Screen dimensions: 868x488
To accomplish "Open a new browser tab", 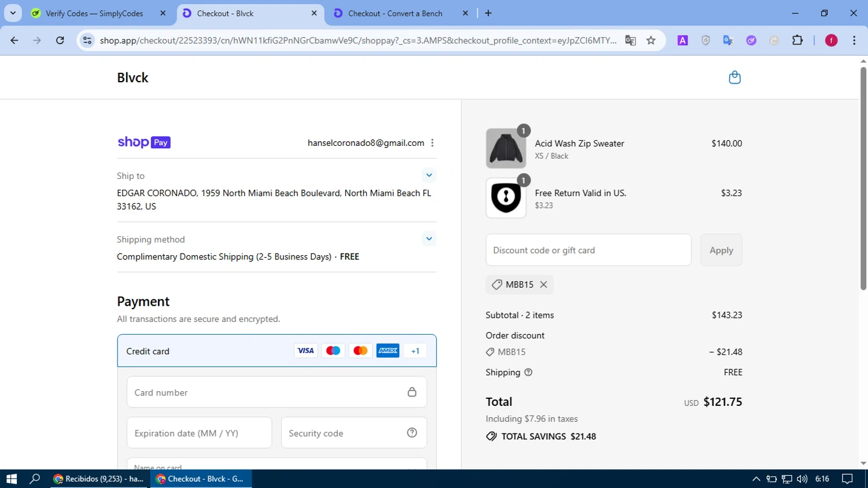I will (x=488, y=13).
